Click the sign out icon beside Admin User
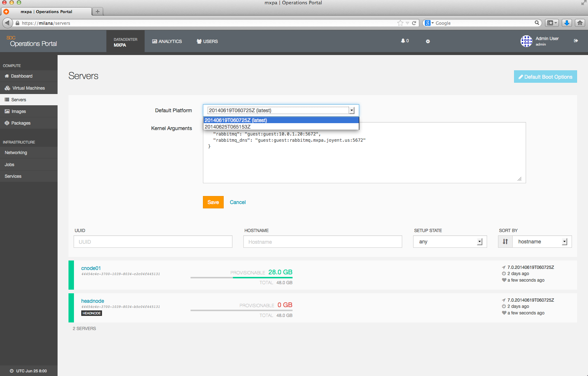This screenshot has height=376, width=588. point(576,41)
